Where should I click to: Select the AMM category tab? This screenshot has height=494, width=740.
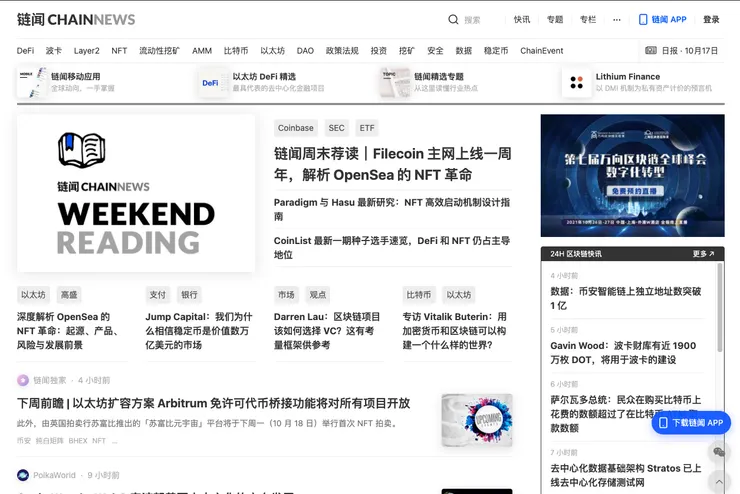[202, 50]
